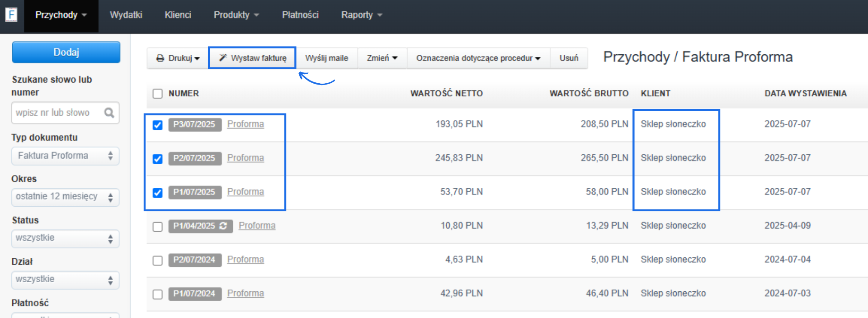
Task: Go to the Wydatki menu
Action: [x=126, y=15]
